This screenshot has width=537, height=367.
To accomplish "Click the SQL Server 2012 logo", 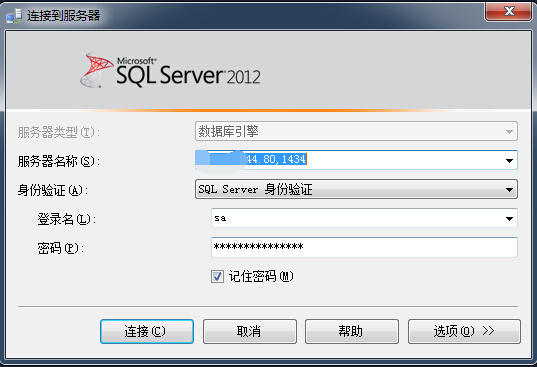I will pos(170,71).
